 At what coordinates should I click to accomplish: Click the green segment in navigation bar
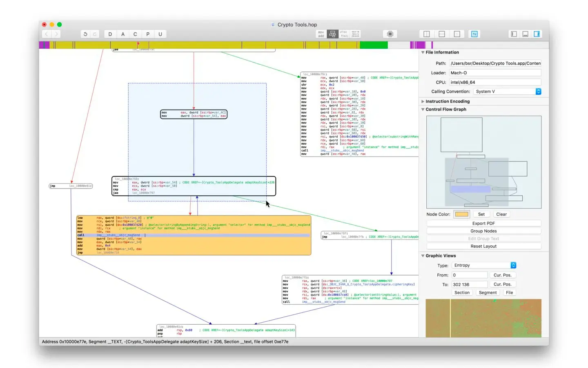pos(373,45)
